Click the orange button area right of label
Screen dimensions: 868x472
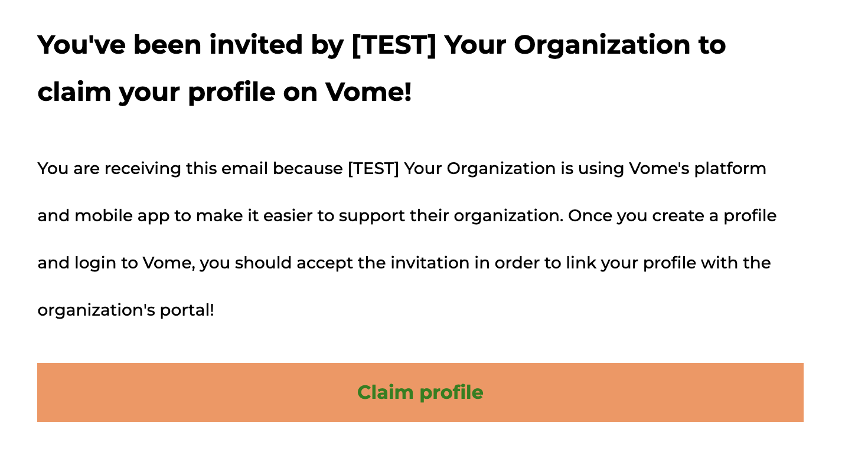pos(644,392)
